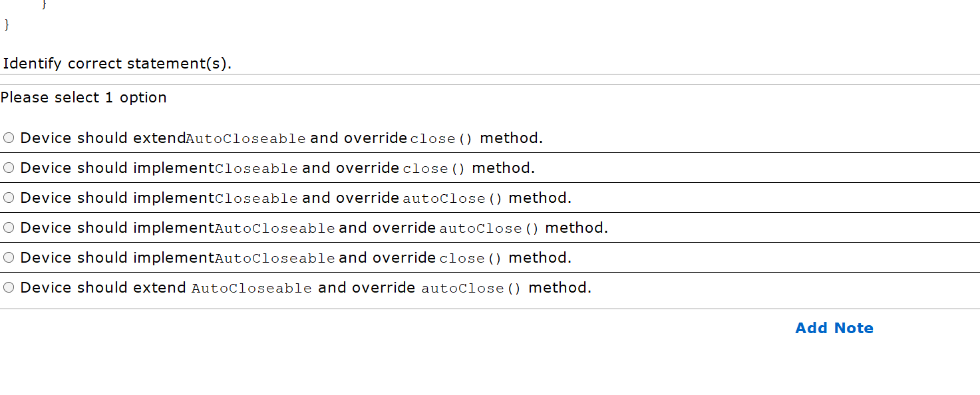Click the word Closeable in second option
Image resolution: width=980 pixels, height=395 pixels.
[x=256, y=169]
